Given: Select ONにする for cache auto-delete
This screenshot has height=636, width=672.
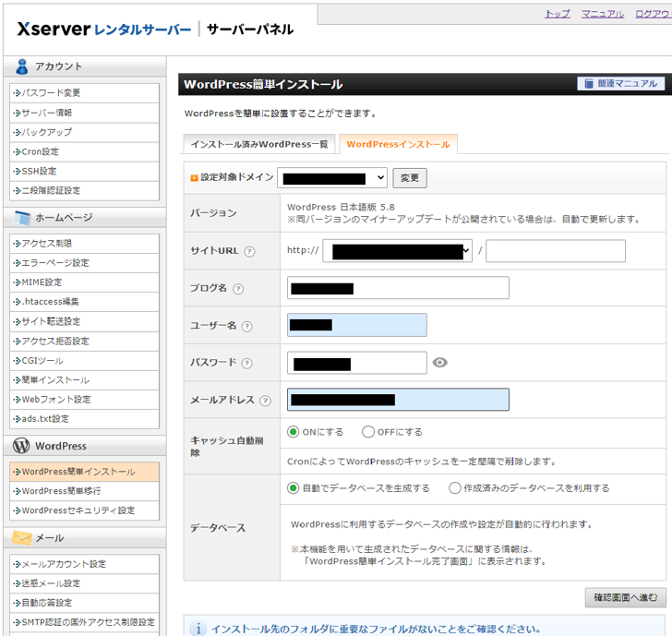Looking at the screenshot, I should [294, 432].
